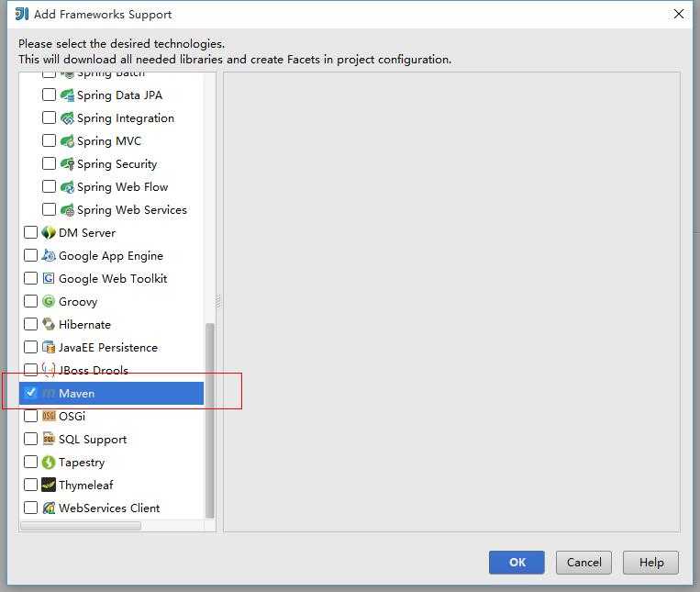Viewport: 700px width, 592px height.
Task: Click the Thymeleaf icon
Action: click(49, 485)
